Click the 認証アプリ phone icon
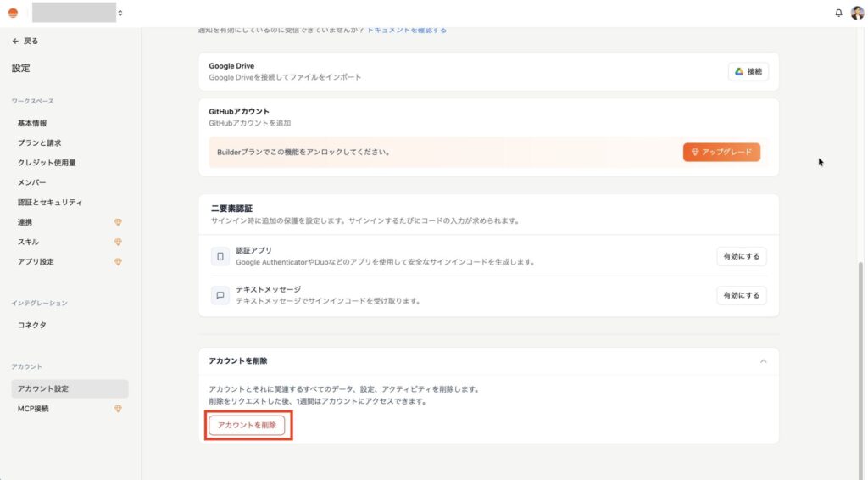The height and width of the screenshot is (480, 868). 220,256
